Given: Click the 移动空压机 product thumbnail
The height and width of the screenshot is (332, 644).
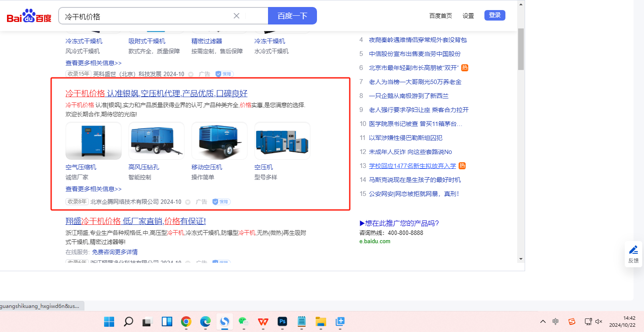Looking at the screenshot, I should click(219, 141).
